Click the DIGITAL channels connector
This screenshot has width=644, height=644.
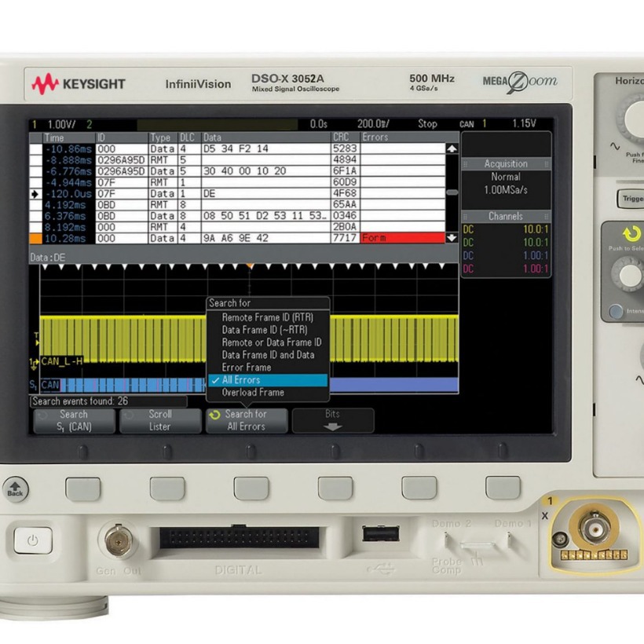click(x=239, y=537)
